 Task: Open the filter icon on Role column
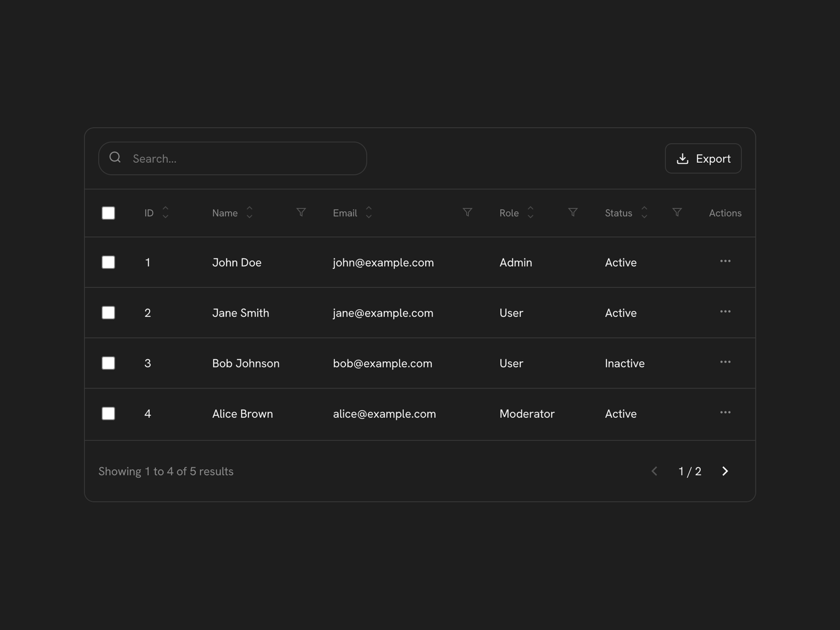point(573,213)
